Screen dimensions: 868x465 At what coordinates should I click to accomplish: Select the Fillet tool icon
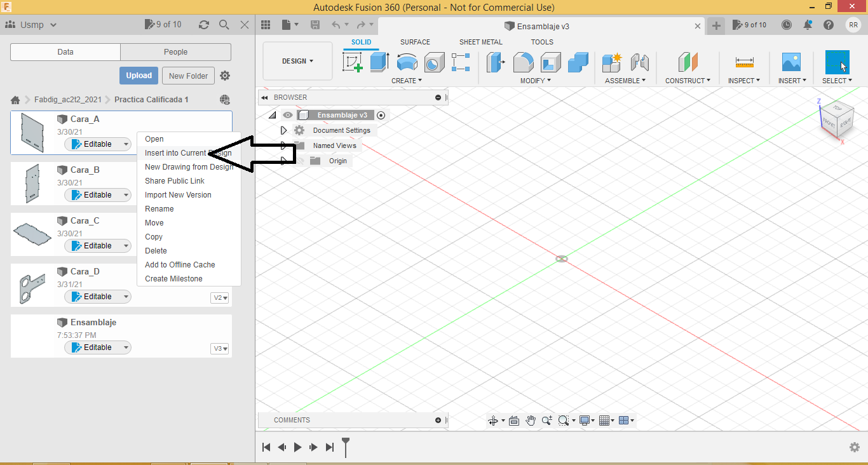pyautogui.click(x=523, y=62)
